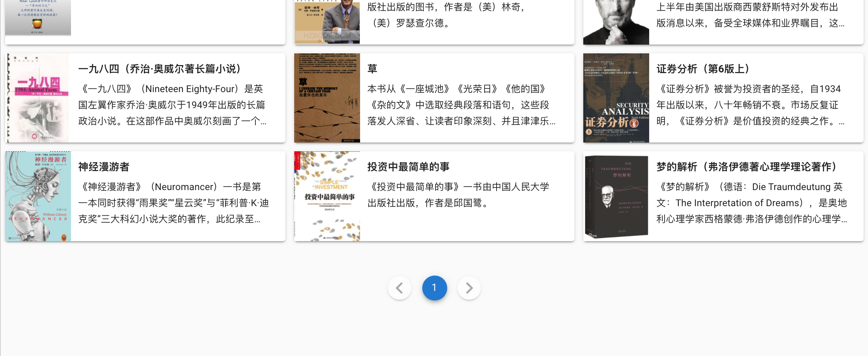Select page number 1 in pagination
This screenshot has width=868, height=356.
[x=434, y=288]
